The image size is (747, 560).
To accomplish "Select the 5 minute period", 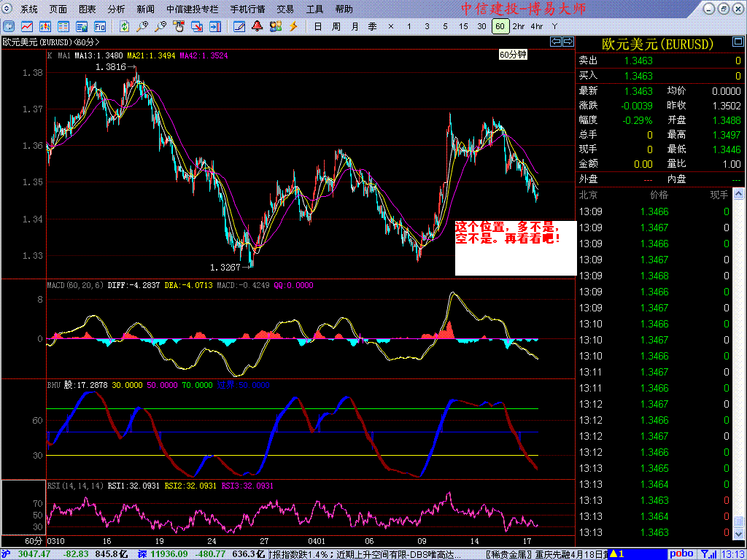I will [445, 27].
